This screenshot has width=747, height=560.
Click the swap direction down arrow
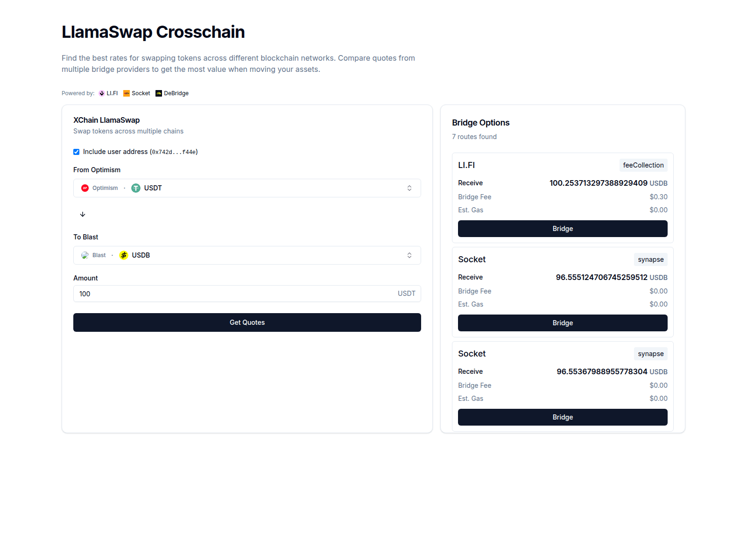click(83, 214)
